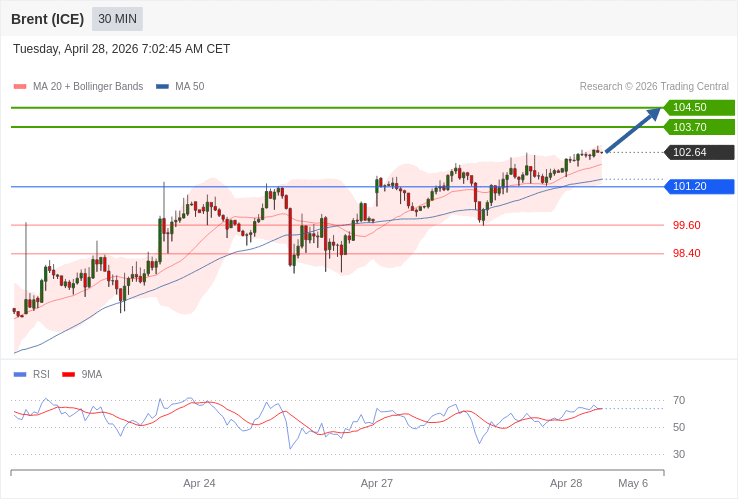Viewport: 738px width, 500px height.
Task: Click the Apr 24 date axis label
Action: point(199,483)
